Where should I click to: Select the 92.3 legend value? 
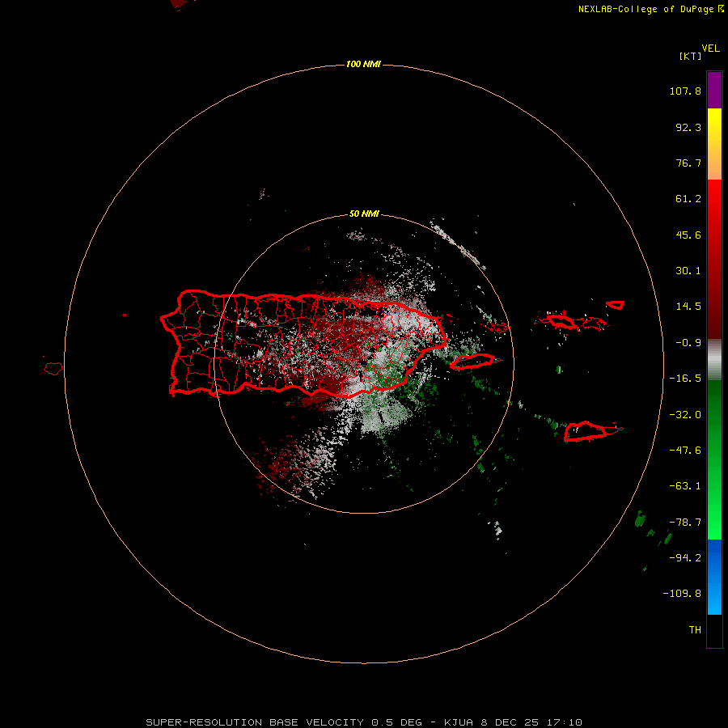[x=688, y=127]
